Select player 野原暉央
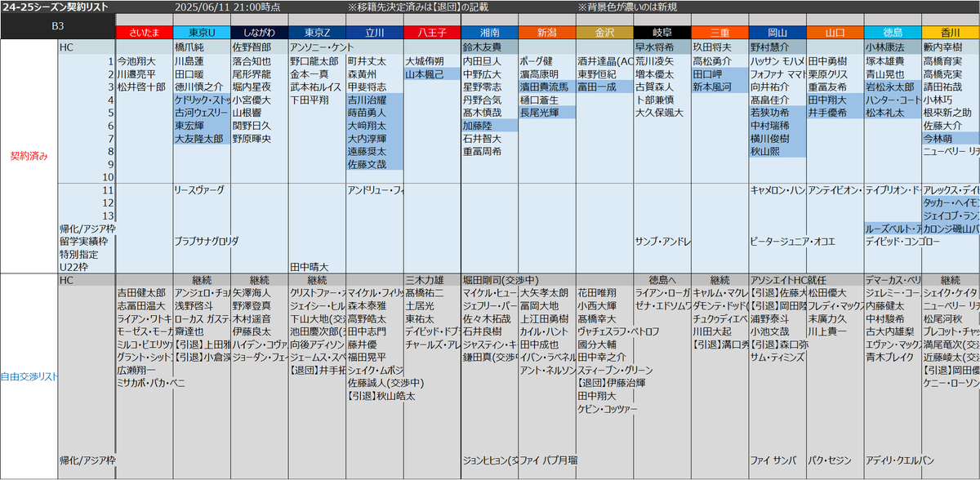This screenshot has height=480, width=980. 252,139
